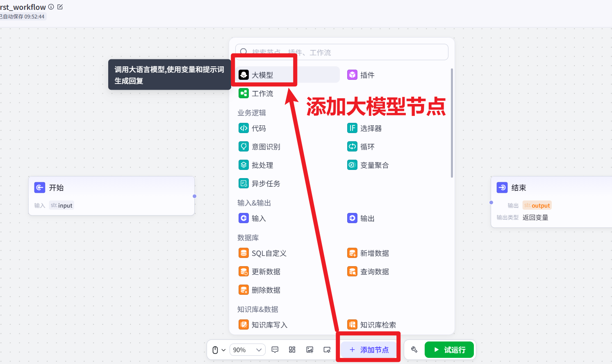This screenshot has height=364, width=612.
Task: Add a 工作流 workflow node
Action: 256,93
